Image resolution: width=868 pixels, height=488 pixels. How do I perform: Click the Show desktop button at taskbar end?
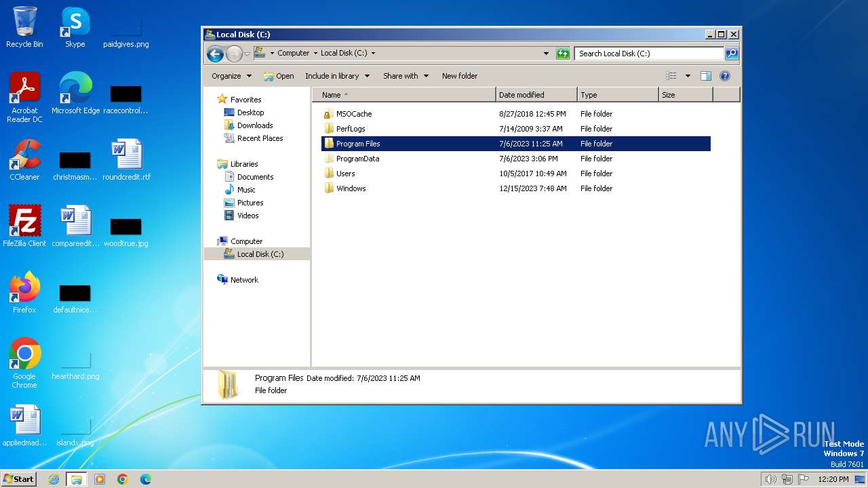click(861, 479)
